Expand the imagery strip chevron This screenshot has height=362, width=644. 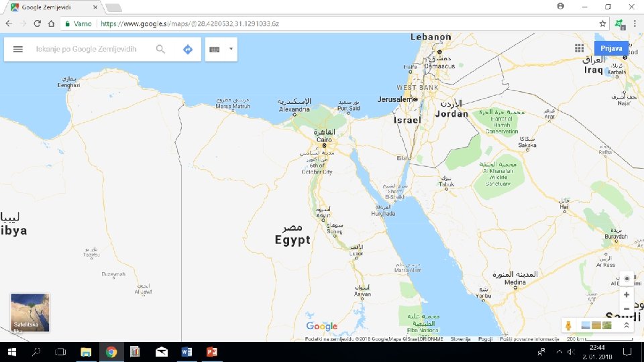click(627, 326)
